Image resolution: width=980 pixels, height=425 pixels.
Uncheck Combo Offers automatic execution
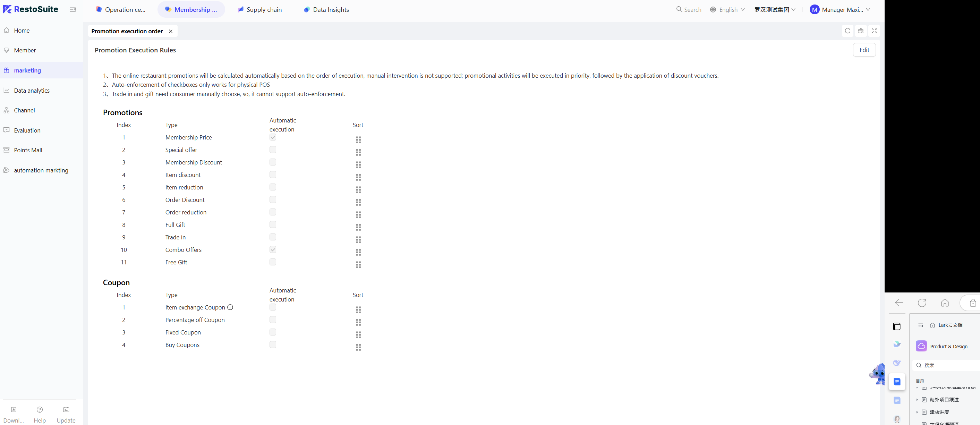point(273,249)
